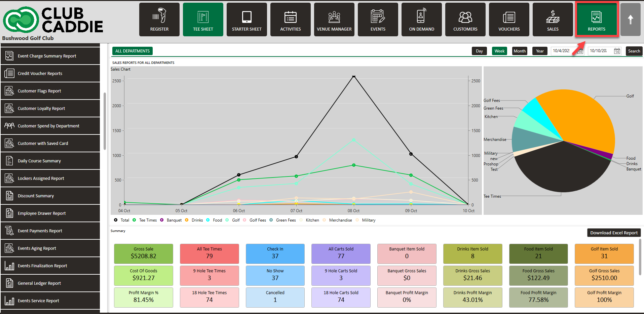This screenshot has width=644, height=314.
Task: Open the Customers module
Action: [465, 19]
